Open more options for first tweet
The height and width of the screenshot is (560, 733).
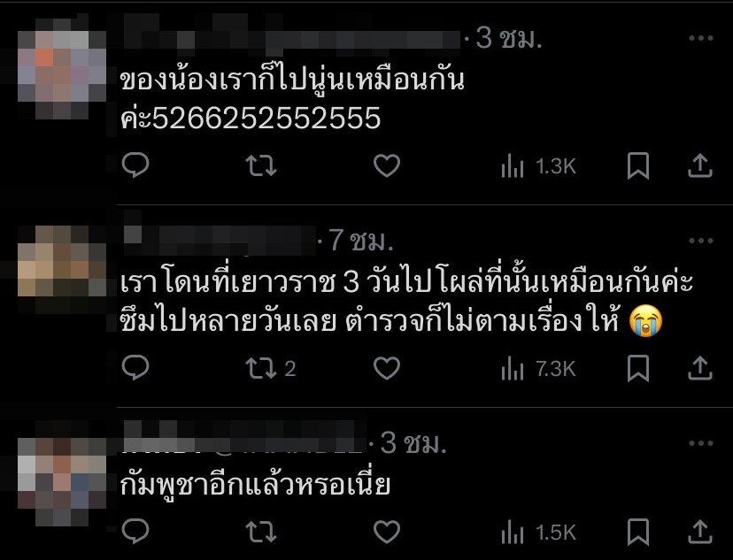(x=701, y=38)
